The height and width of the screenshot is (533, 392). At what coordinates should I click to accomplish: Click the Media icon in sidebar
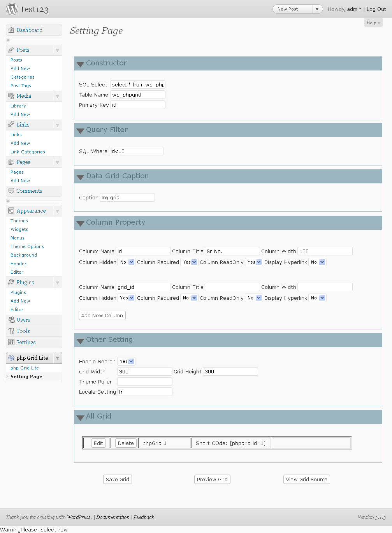11,96
